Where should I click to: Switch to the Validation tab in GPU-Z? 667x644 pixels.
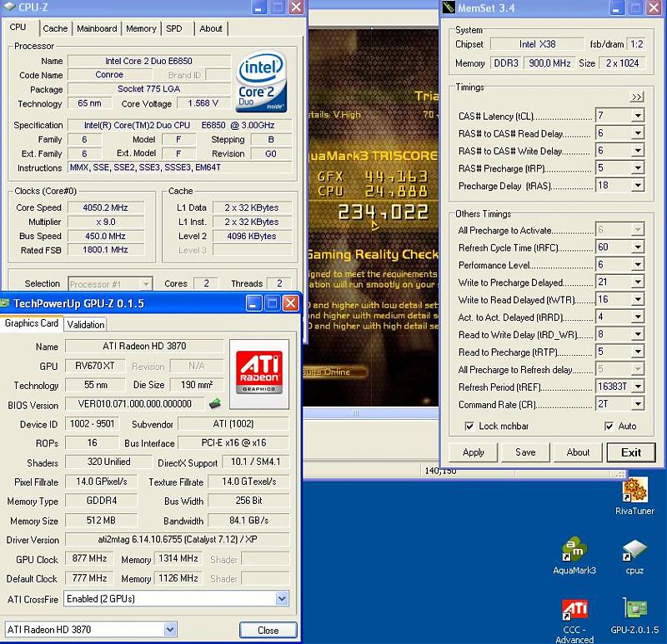click(x=86, y=324)
